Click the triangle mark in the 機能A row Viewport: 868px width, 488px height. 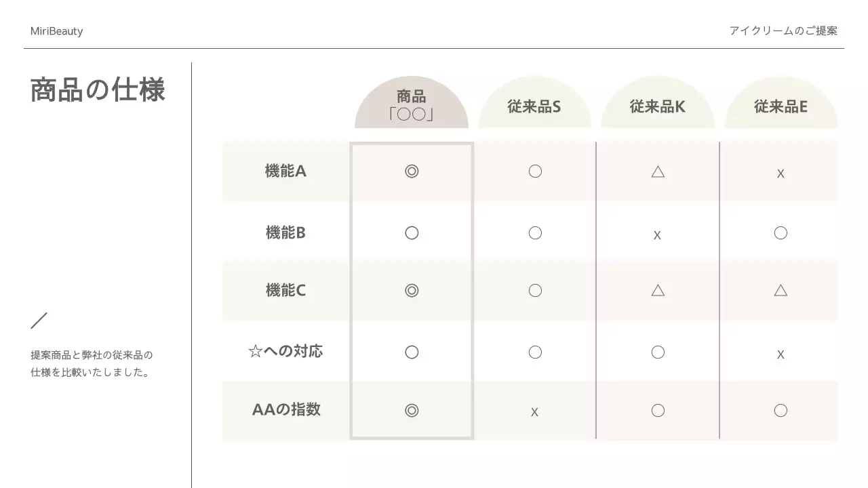(x=658, y=171)
